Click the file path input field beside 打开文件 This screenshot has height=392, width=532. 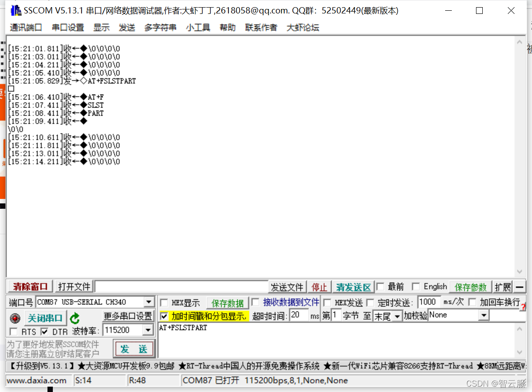[181, 287]
